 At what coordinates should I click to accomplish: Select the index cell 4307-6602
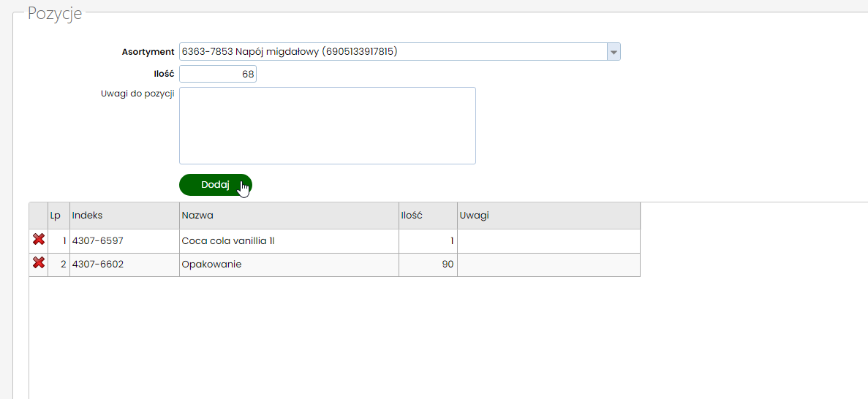point(124,265)
